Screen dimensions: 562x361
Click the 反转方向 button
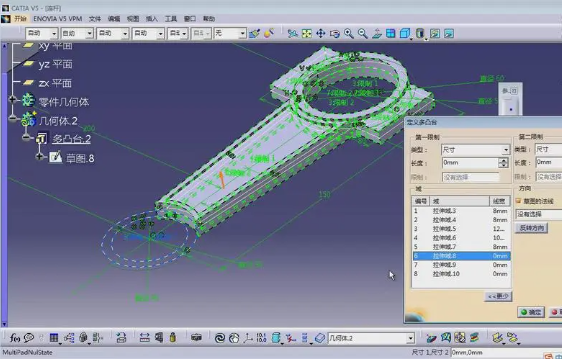[x=532, y=228]
